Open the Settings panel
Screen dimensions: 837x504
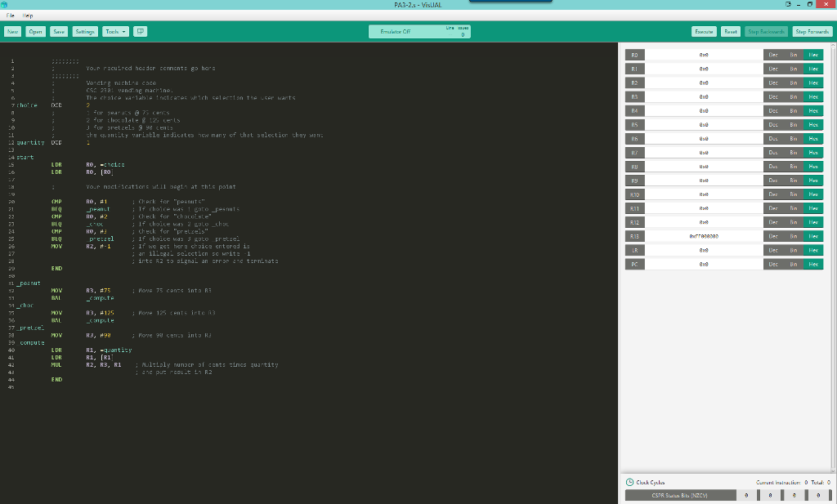pos(84,31)
